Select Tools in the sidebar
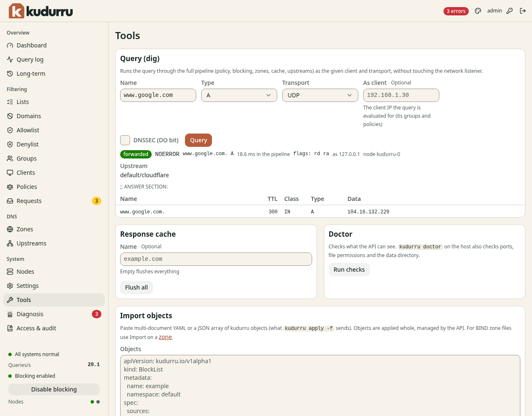 click(54, 300)
